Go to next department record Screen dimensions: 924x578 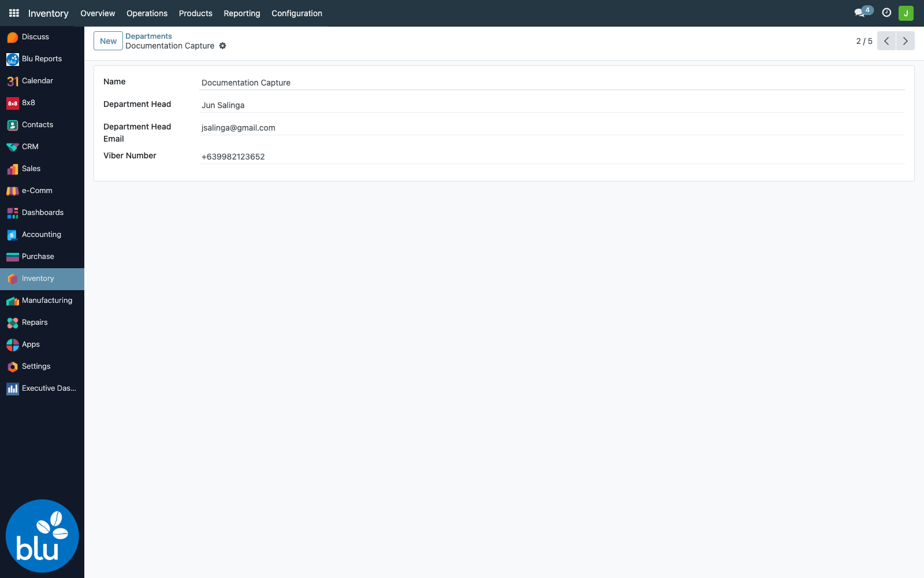pyautogui.click(x=906, y=41)
